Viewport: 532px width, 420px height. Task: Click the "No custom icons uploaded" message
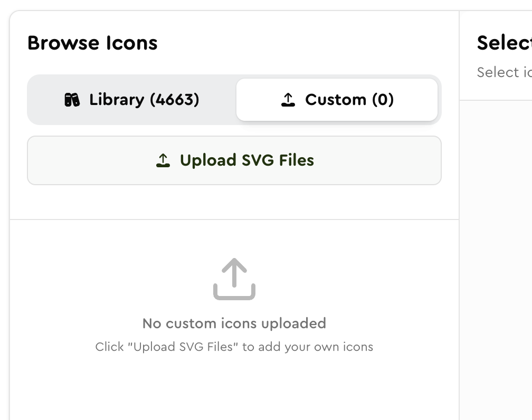[234, 323]
